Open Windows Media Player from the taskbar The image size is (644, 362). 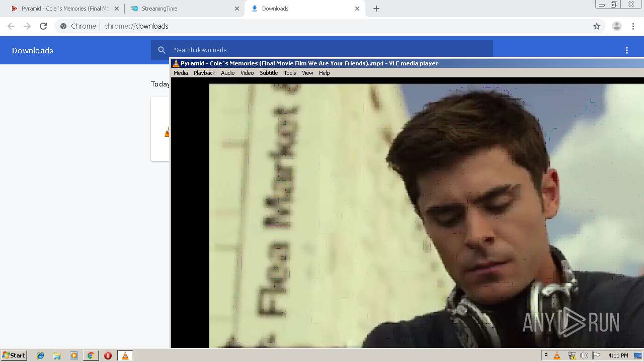tap(74, 355)
